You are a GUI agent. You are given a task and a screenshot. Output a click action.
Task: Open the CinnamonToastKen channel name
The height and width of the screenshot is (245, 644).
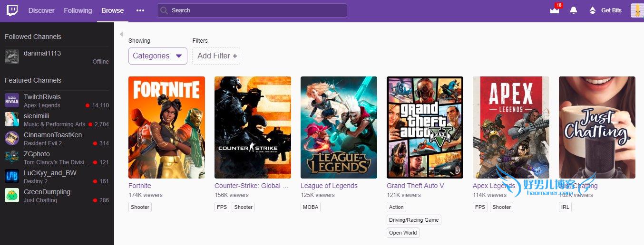tap(53, 135)
